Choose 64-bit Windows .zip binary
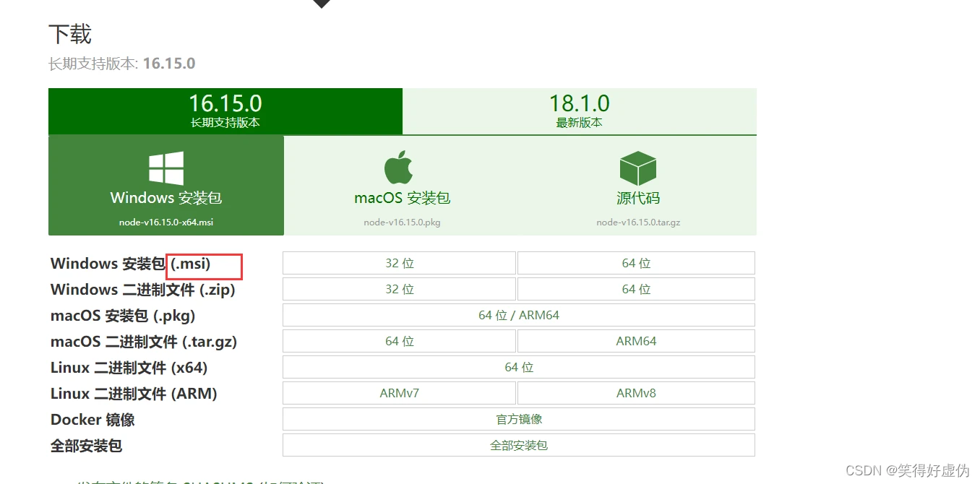Viewport: 980px width, 484px height. coord(636,289)
